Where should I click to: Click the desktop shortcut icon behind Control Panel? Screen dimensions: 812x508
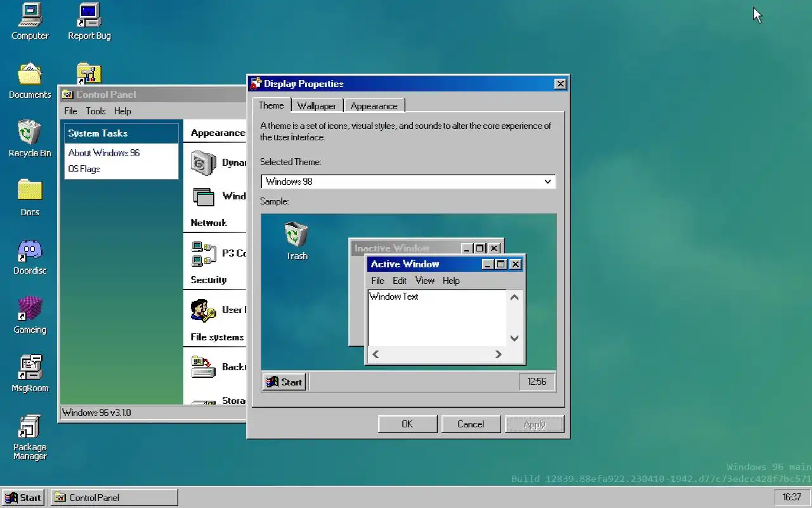89,73
